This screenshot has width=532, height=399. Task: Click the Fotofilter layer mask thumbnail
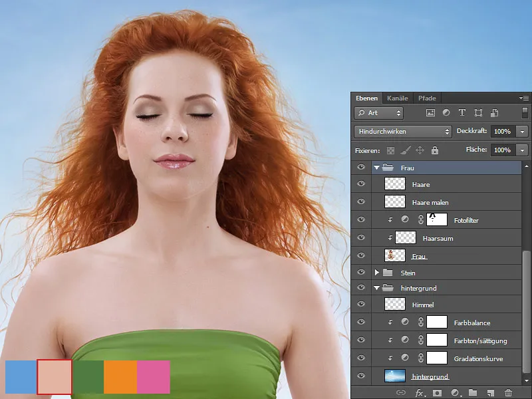(x=437, y=219)
